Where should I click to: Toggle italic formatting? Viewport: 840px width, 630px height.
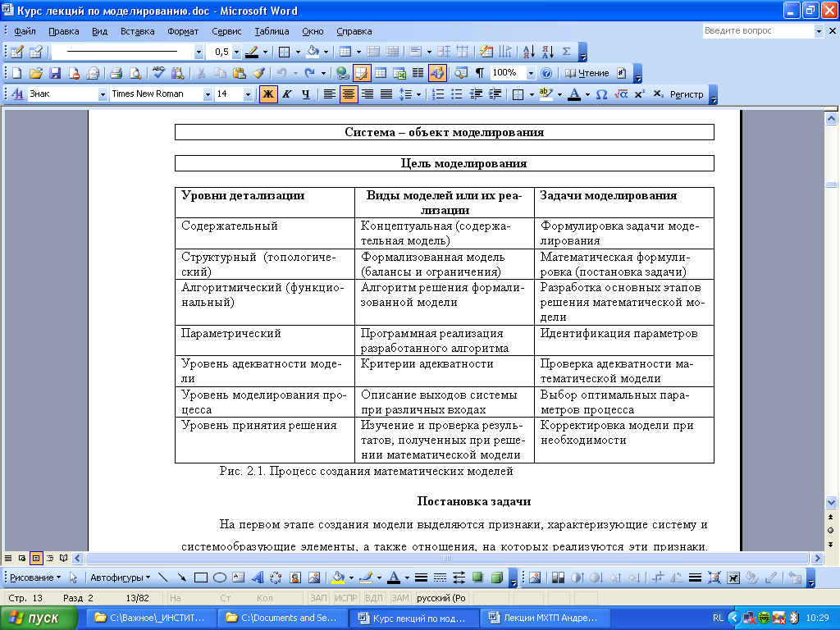pyautogui.click(x=287, y=94)
